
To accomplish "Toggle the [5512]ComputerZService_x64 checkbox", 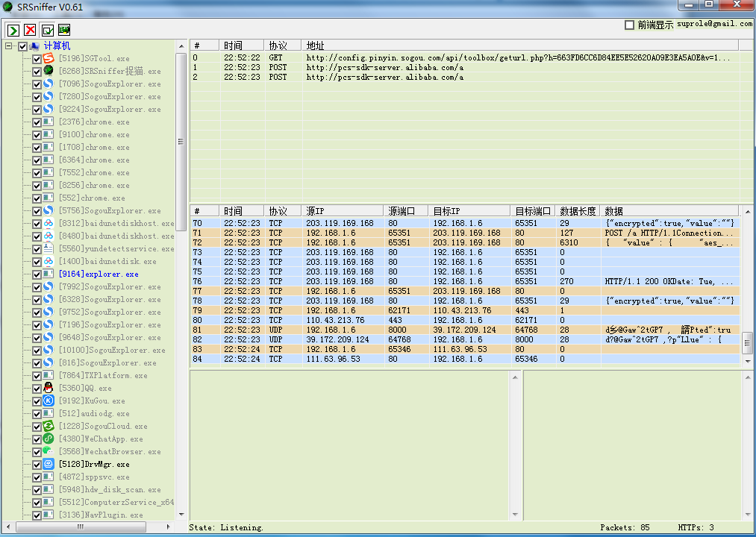I will pos(37,503).
